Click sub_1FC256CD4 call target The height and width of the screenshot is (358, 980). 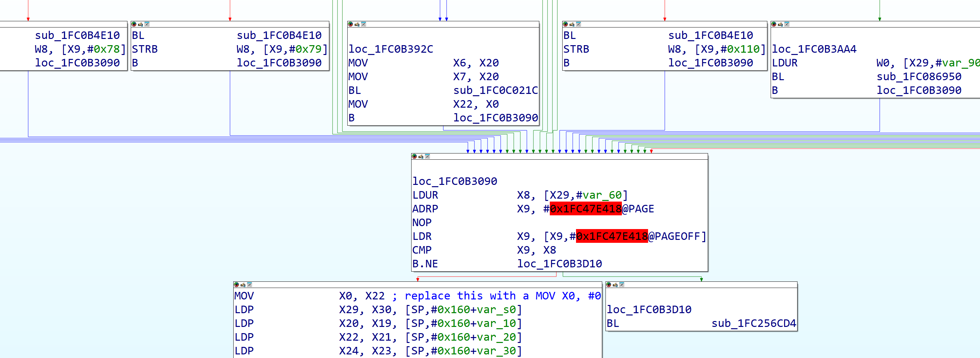pos(753,323)
